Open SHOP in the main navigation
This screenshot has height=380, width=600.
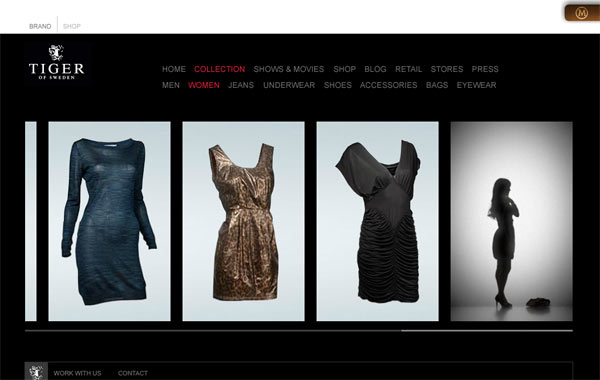[344, 69]
